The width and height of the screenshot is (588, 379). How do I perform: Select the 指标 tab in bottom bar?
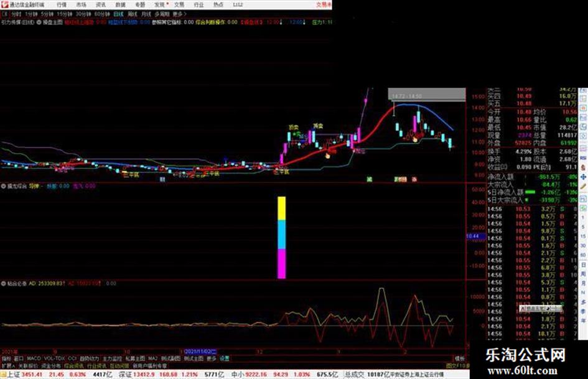click(x=6, y=358)
